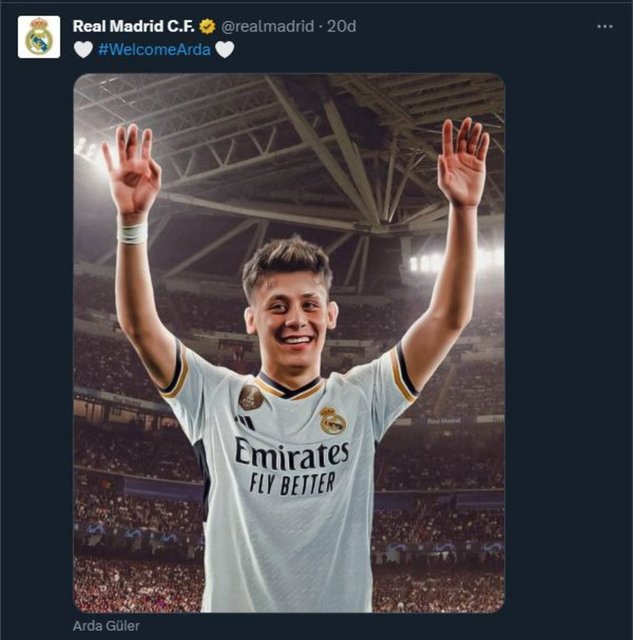Click the 20d post timestamp
The image size is (633, 640).
pos(341,27)
